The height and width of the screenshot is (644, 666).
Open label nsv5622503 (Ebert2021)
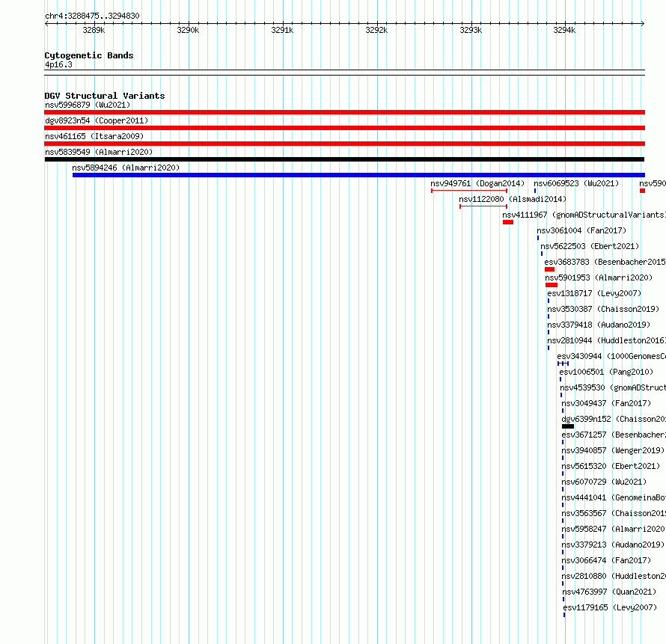pos(590,246)
